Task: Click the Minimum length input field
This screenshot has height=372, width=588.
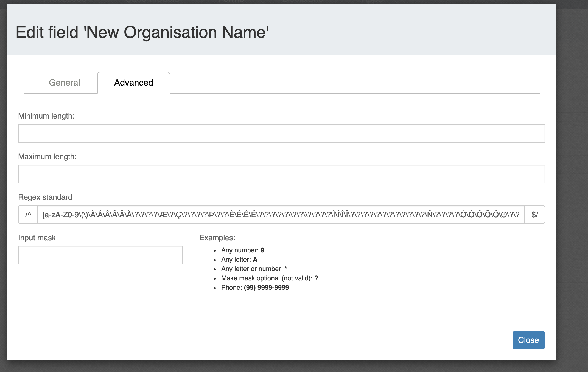Action: tap(281, 133)
